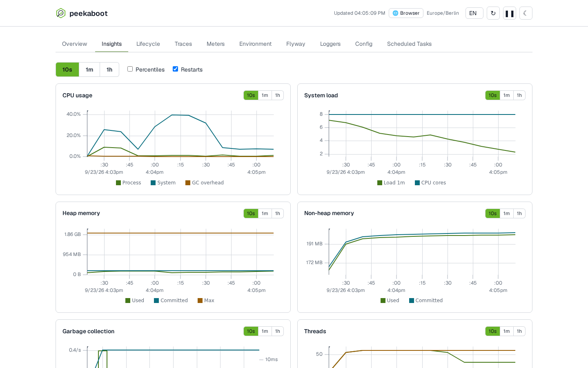Viewport: 588px width, 368px height.
Task: Toggle Process series in CPU legend
Action: [129, 183]
